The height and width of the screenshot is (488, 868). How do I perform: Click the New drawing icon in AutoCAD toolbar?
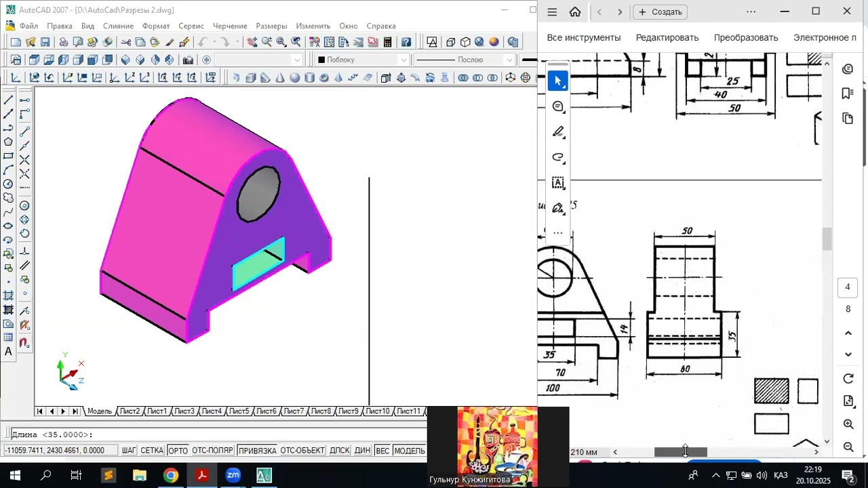(x=16, y=42)
